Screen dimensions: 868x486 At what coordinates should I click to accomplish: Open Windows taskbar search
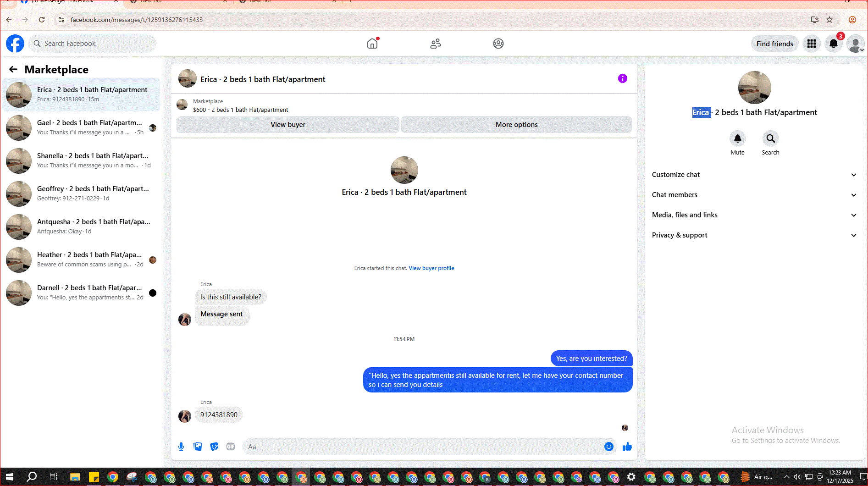pyautogui.click(x=32, y=477)
